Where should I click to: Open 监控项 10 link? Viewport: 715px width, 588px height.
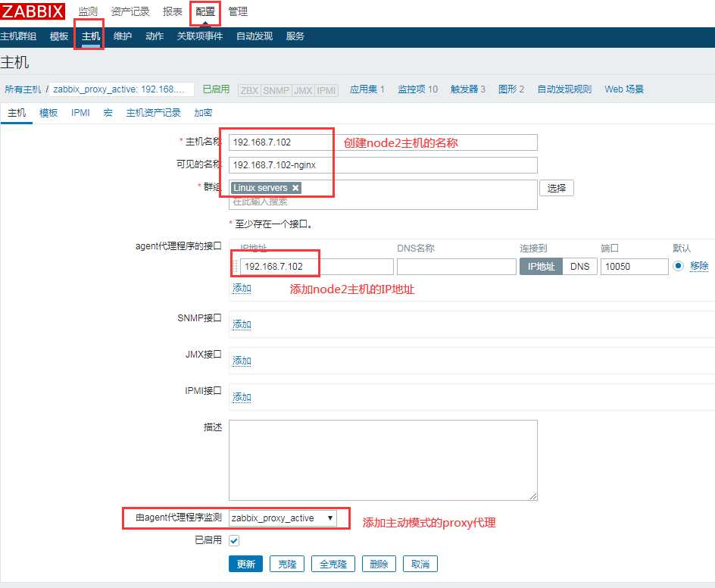417,89
